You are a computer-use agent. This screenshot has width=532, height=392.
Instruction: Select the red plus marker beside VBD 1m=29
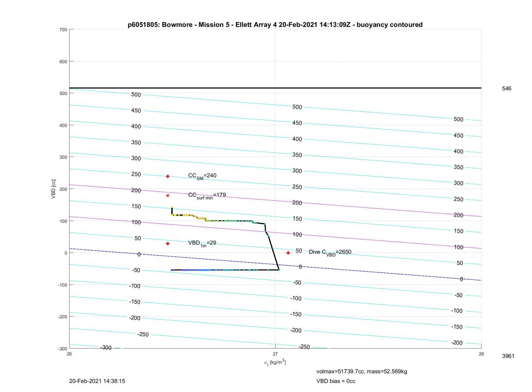coord(168,244)
